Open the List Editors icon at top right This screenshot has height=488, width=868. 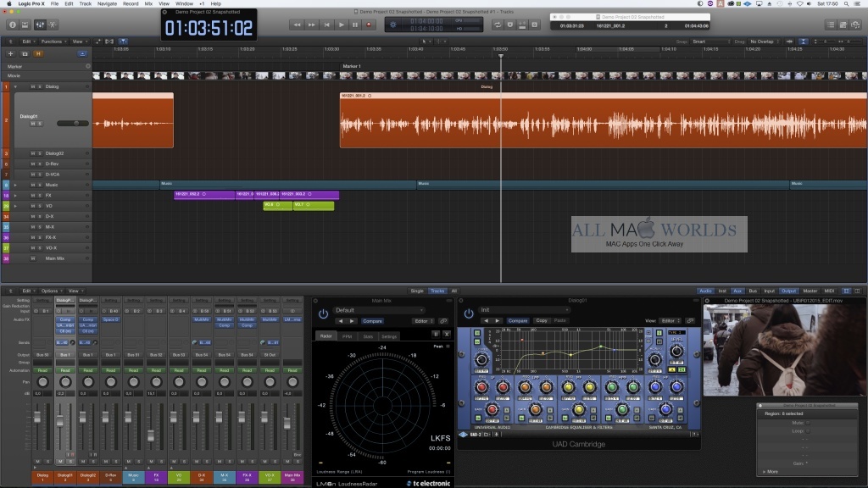(x=831, y=25)
